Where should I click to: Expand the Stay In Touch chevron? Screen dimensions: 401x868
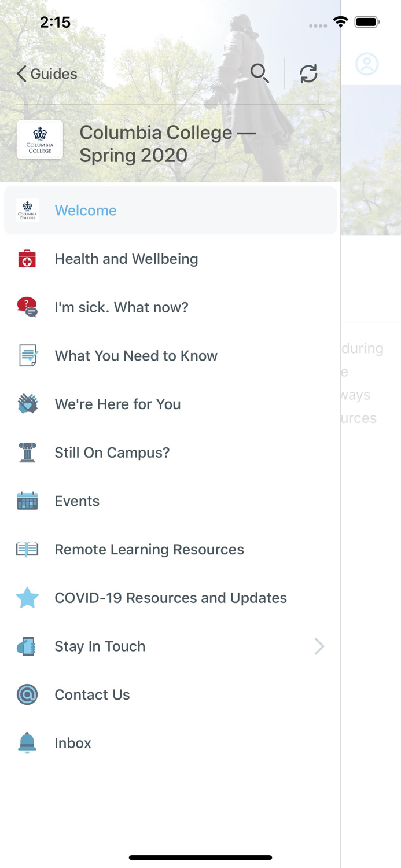tap(319, 646)
